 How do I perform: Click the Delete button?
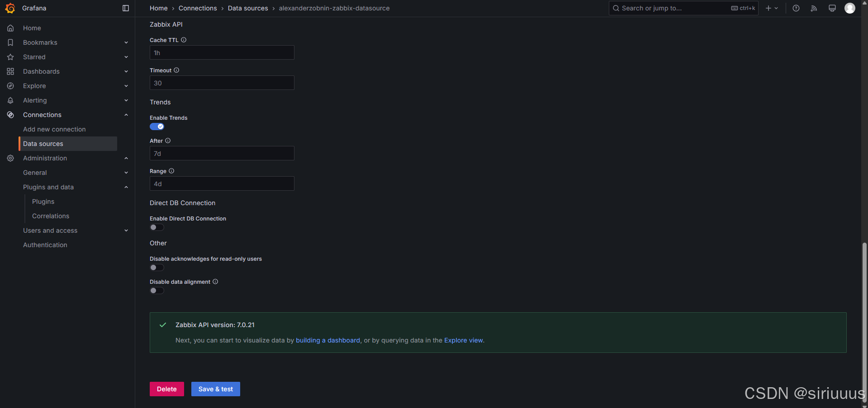pos(167,389)
